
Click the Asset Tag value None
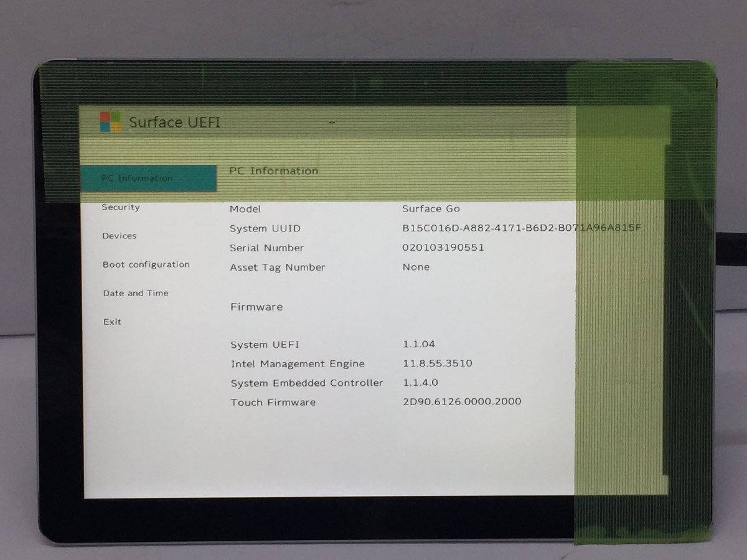click(x=416, y=267)
